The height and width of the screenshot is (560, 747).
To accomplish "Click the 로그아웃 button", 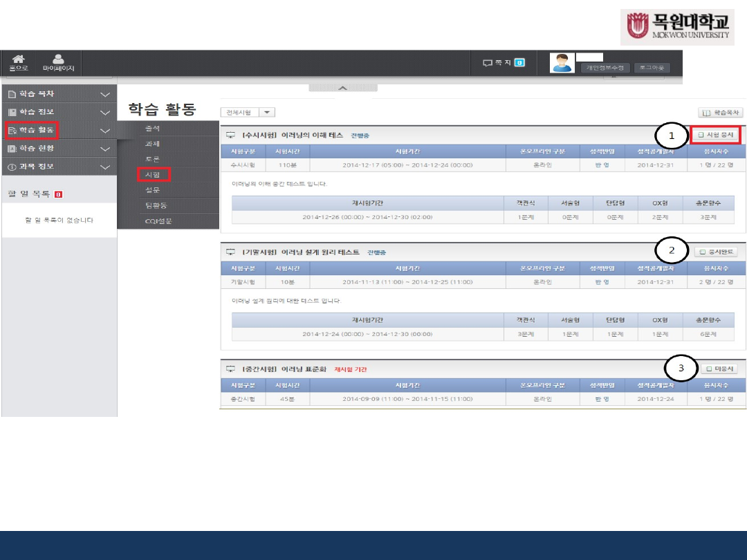I will (652, 68).
